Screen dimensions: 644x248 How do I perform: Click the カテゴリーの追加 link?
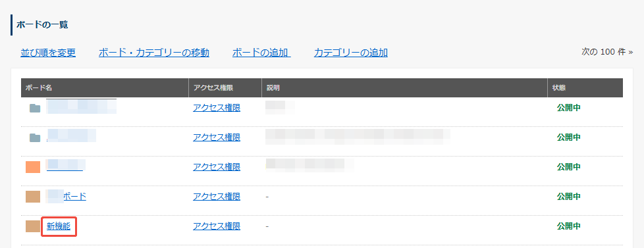pyautogui.click(x=351, y=53)
